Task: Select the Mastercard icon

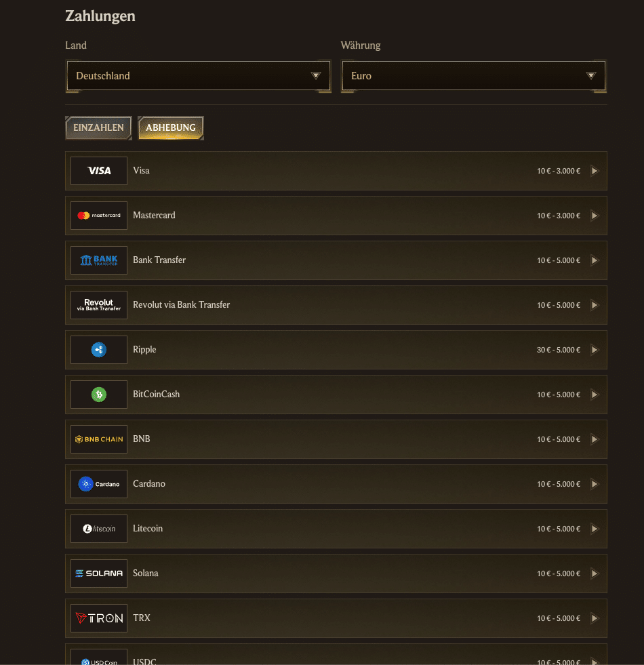Action: click(x=98, y=216)
